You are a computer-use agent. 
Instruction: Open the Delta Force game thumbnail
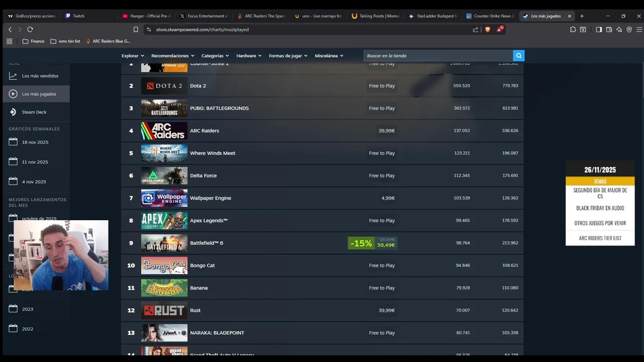point(164,175)
